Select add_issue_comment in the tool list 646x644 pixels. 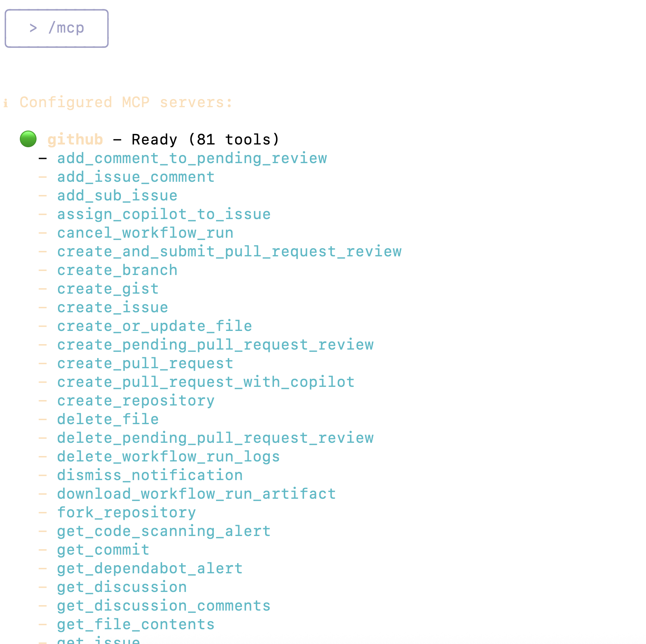pos(136,177)
